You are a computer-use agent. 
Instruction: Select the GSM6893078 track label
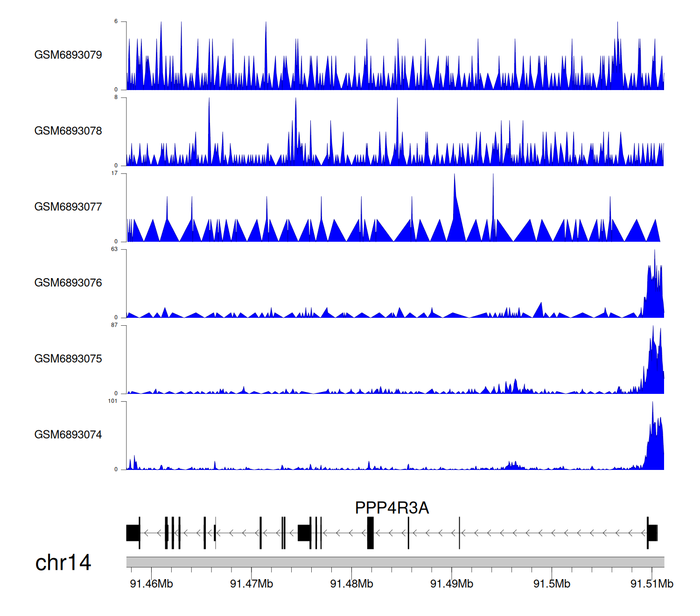[x=68, y=131]
